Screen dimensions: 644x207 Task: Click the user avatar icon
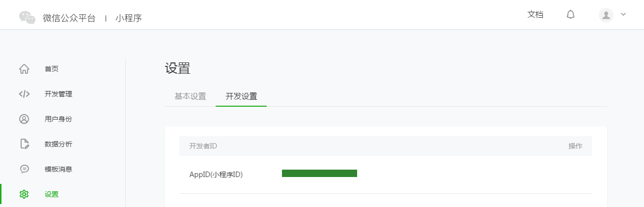click(x=606, y=15)
